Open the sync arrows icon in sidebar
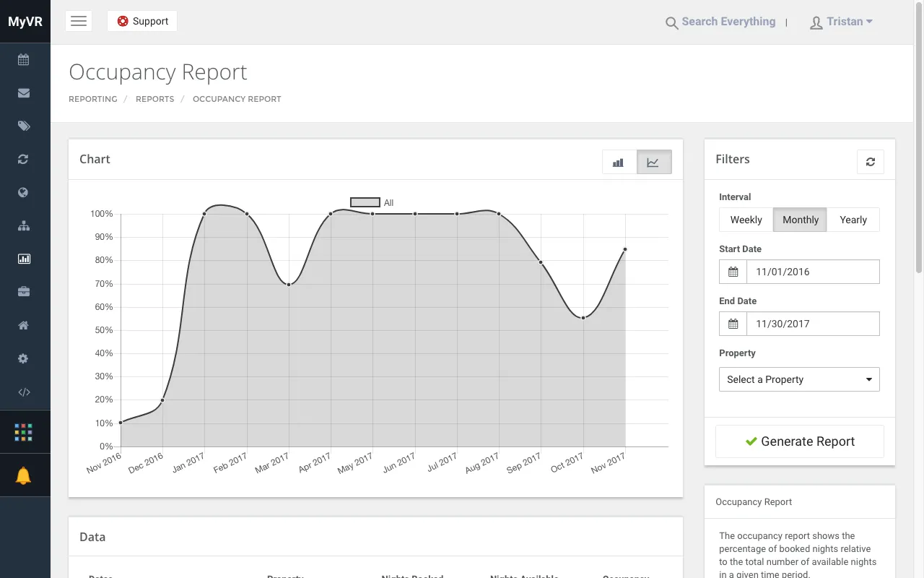 24,159
